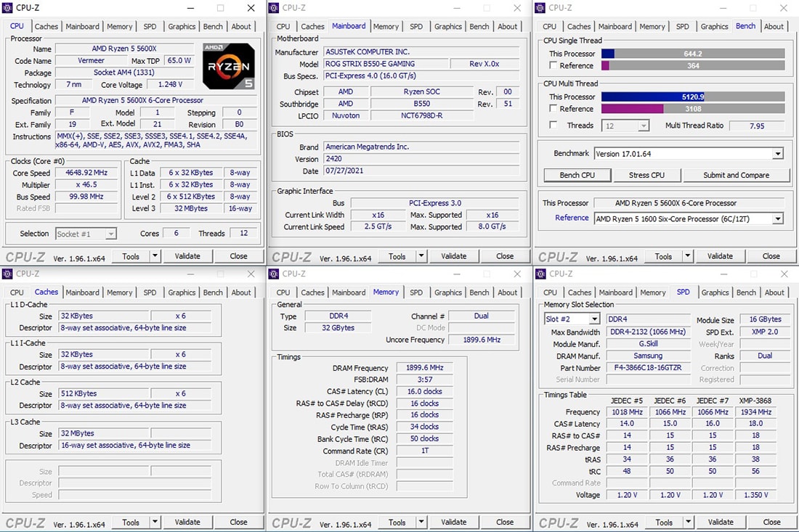Click the DRAM Frequency value 1899.6 MHz
799x532 pixels.
(424, 367)
